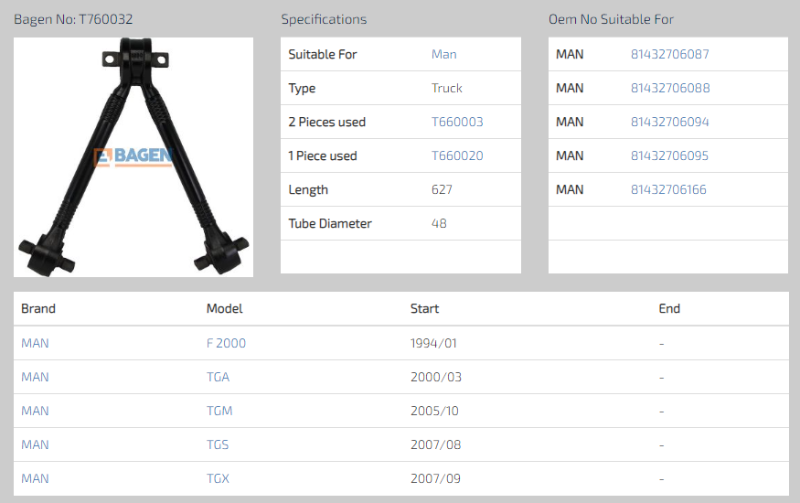This screenshot has height=503, width=800.
Task: Open OEM number 81432706094
Action: (670, 122)
